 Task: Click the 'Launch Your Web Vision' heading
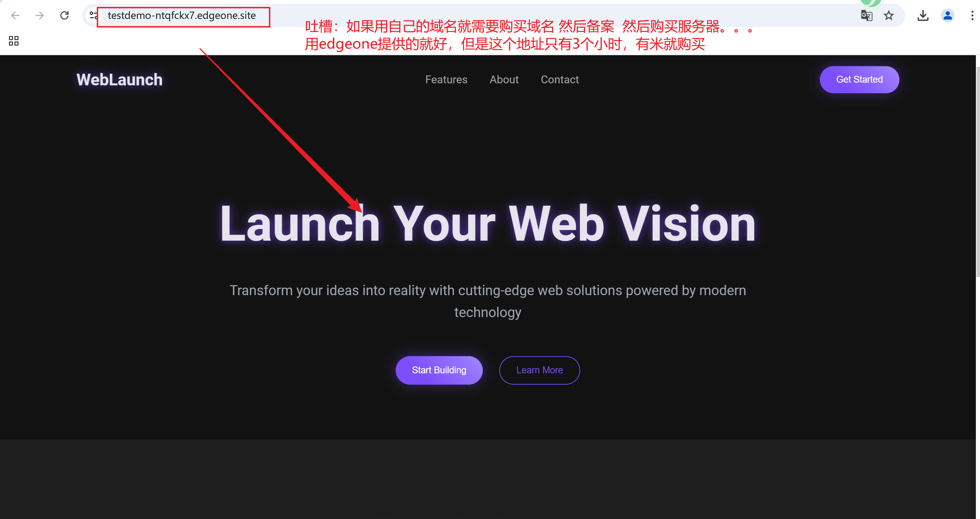[x=488, y=224]
